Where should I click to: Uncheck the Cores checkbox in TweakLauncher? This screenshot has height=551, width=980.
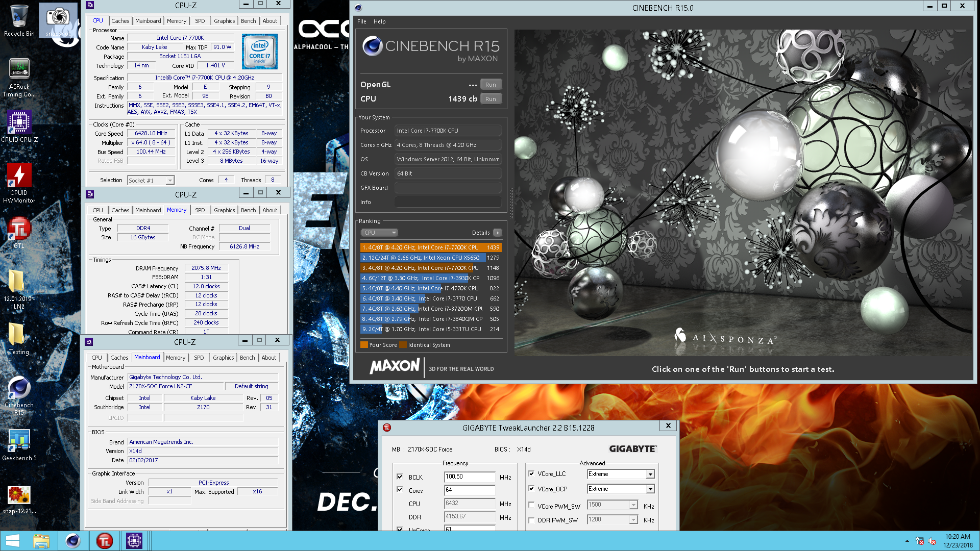[x=400, y=490]
